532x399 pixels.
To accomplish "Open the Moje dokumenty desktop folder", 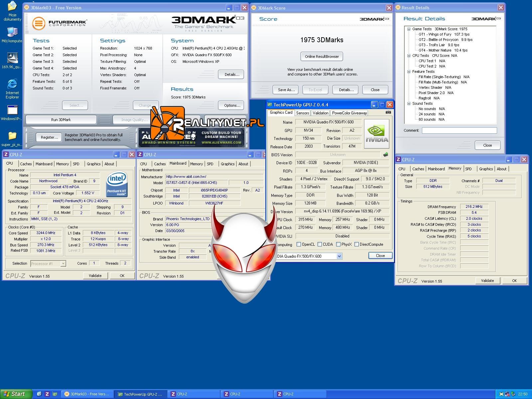I will click(12, 11).
